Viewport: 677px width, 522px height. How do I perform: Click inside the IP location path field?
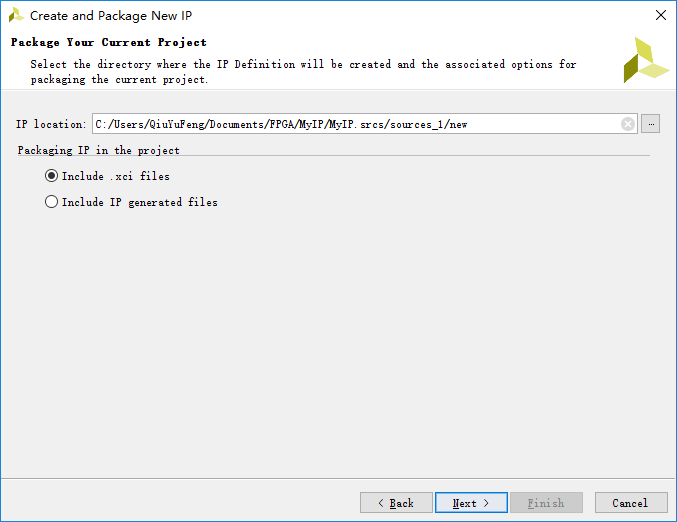[x=356, y=124]
